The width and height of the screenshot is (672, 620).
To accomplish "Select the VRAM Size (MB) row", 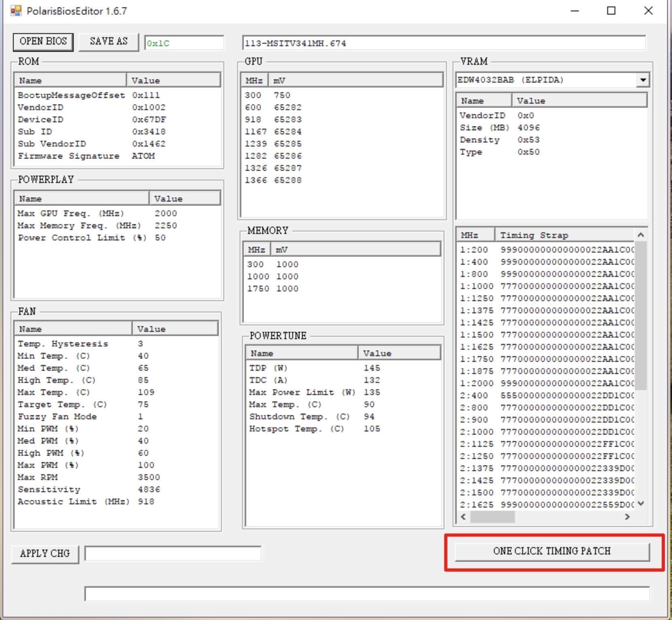I will click(x=552, y=128).
